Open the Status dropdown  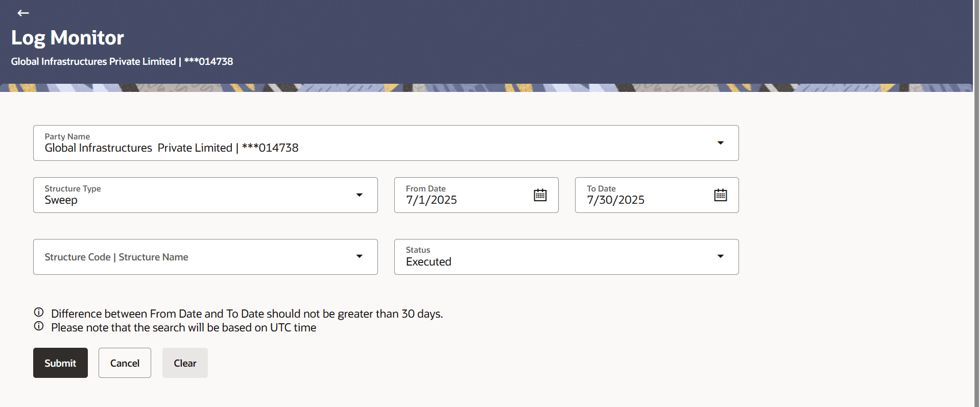click(721, 256)
